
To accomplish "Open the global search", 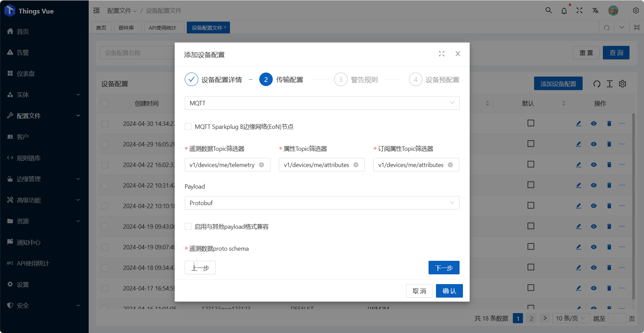I will pos(548,10).
